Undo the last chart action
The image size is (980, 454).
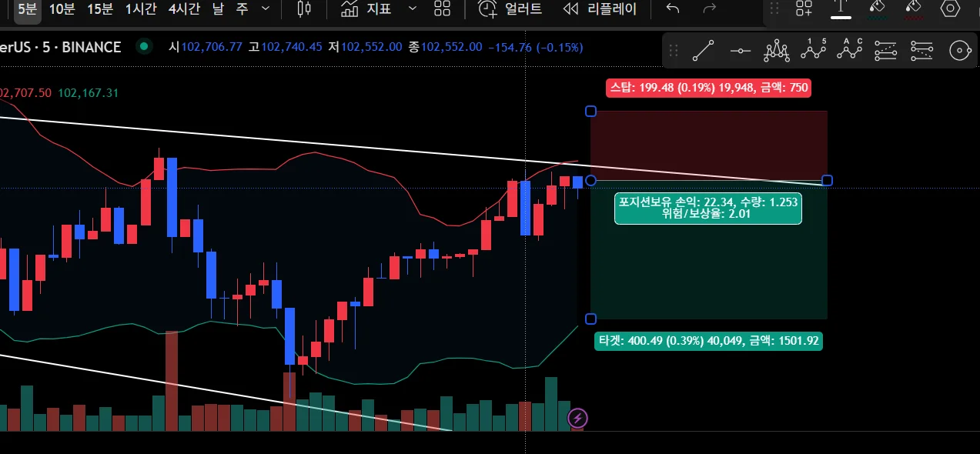click(673, 9)
